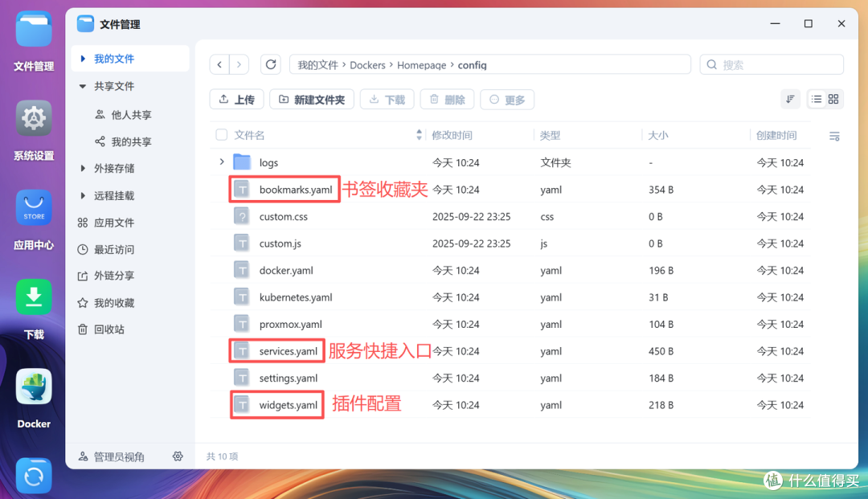This screenshot has height=499, width=868.
Task: Click the 删除 button
Action: tap(448, 100)
